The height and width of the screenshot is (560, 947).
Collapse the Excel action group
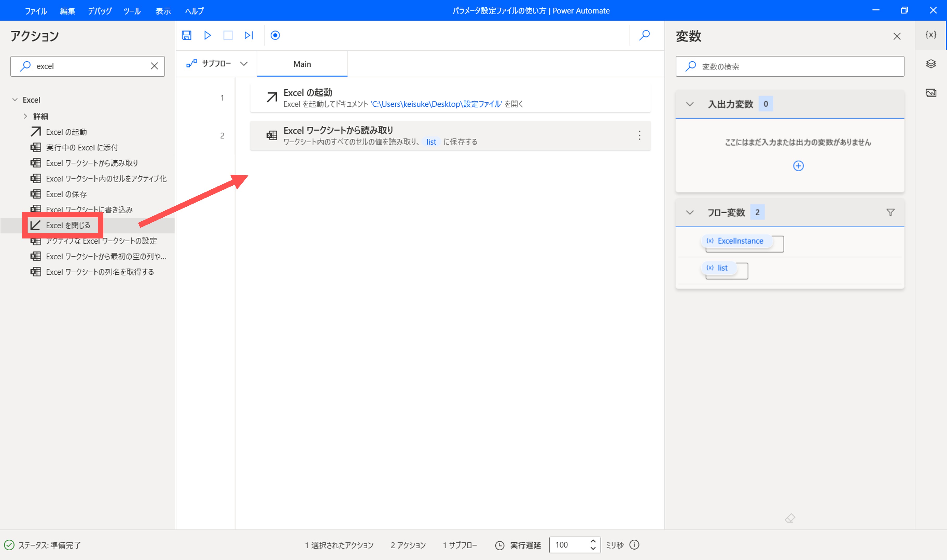(x=15, y=100)
